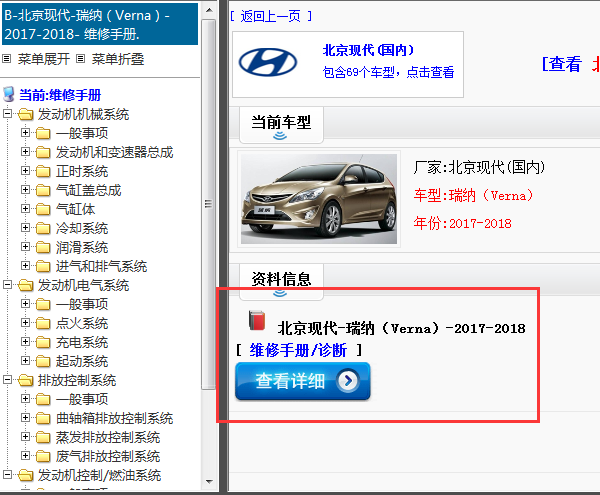The height and width of the screenshot is (495, 600).
Task: Collapse the 发动机电气系统 node
Action: click(7, 285)
